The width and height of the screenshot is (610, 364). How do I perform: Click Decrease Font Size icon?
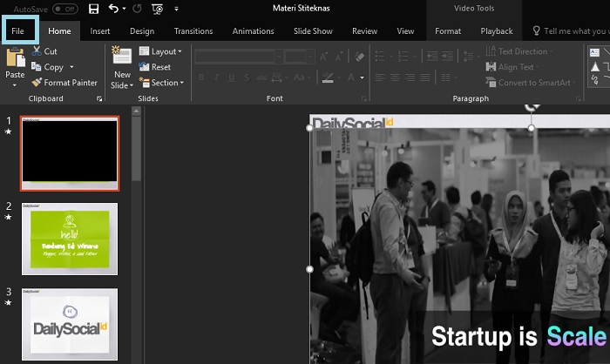339,57
